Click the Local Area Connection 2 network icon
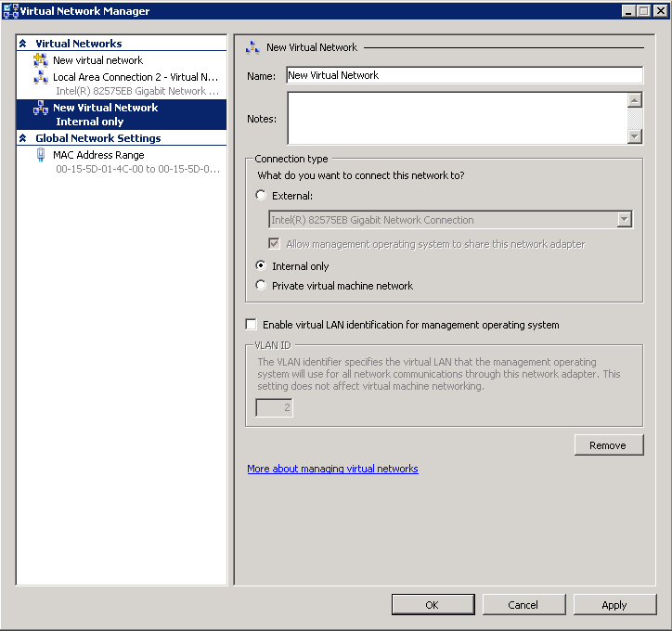The width and height of the screenshot is (672, 631). tap(41, 77)
